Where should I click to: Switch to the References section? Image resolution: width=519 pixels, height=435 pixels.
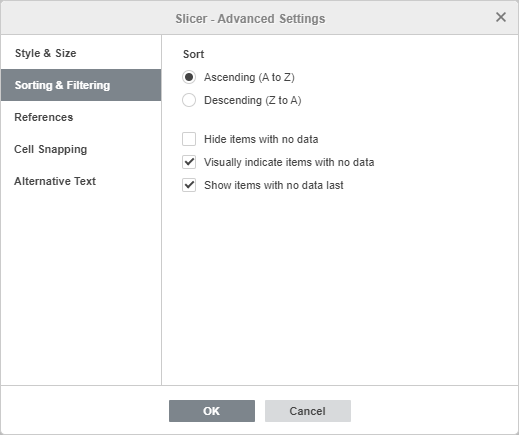(x=81, y=117)
